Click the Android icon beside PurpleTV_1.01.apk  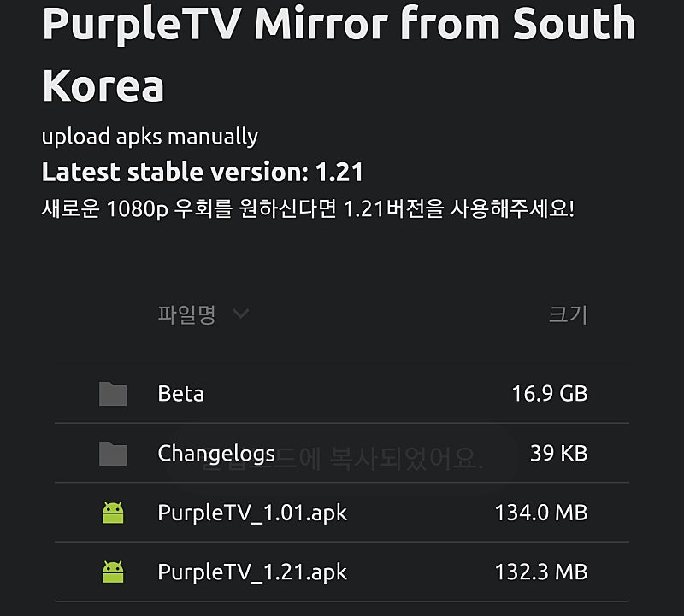coord(113,513)
